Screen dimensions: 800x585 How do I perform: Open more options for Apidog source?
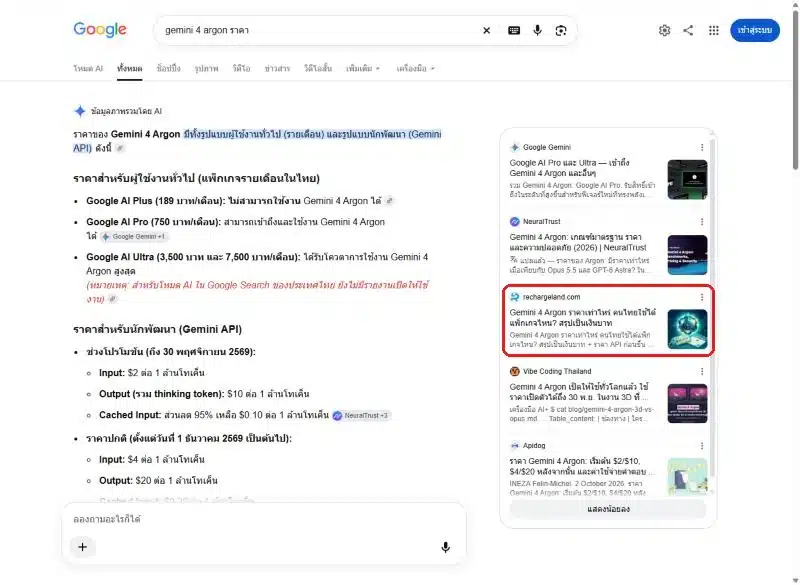tap(702, 446)
